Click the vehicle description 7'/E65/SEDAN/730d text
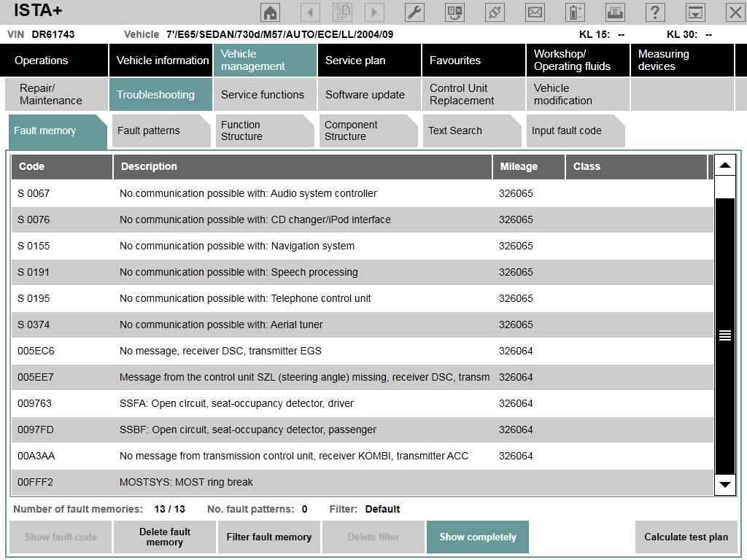Screen dimensions: 747x560 click(x=279, y=34)
